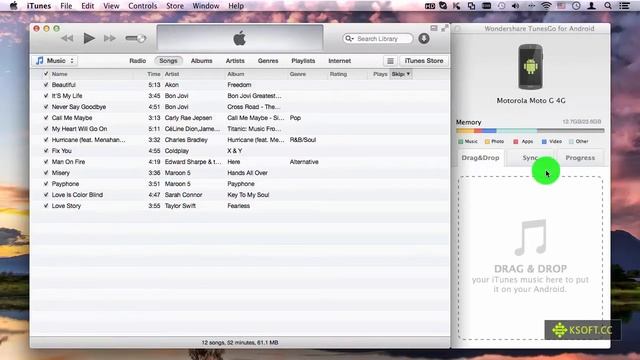The image size is (640, 360).
Task: Open the Skips column dropdown arrow
Action: [x=408, y=74]
